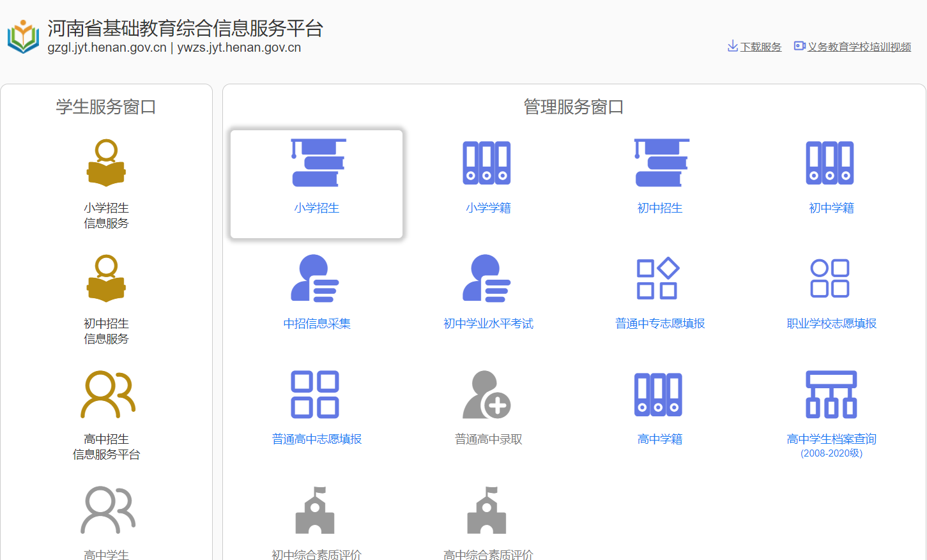The image size is (927, 560).
Task: Click the gray 初中综合素质评价 school icon
Action: pyautogui.click(x=316, y=510)
